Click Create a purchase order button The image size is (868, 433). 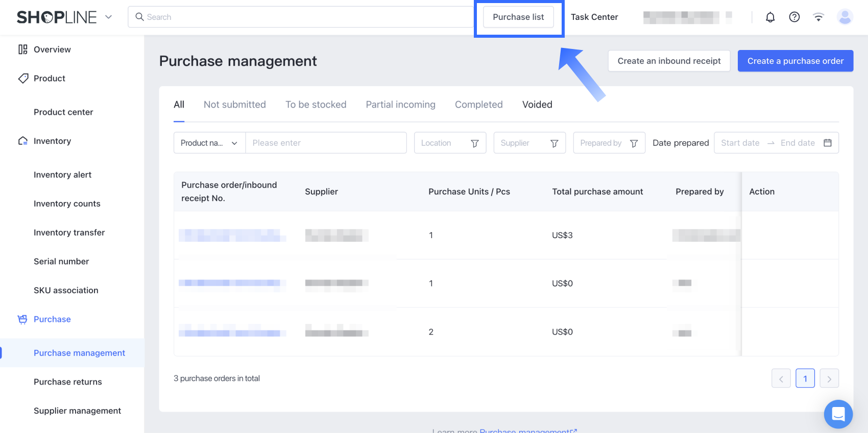795,61
